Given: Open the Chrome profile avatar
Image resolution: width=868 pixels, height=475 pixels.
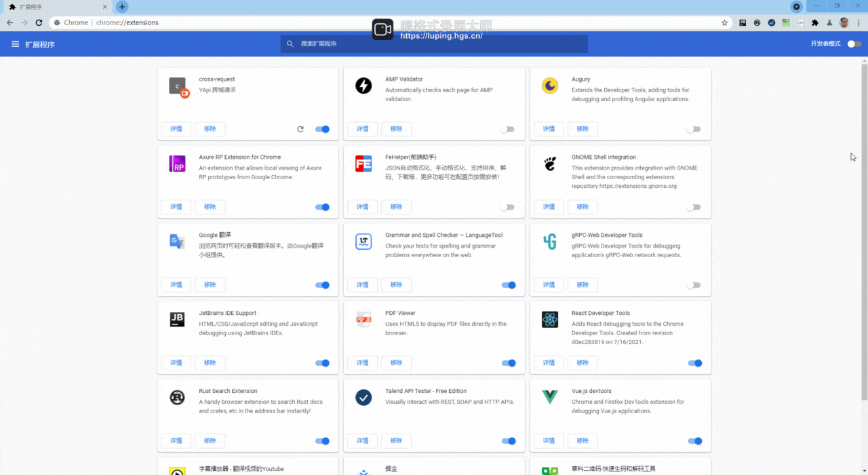Looking at the screenshot, I should coord(844,22).
